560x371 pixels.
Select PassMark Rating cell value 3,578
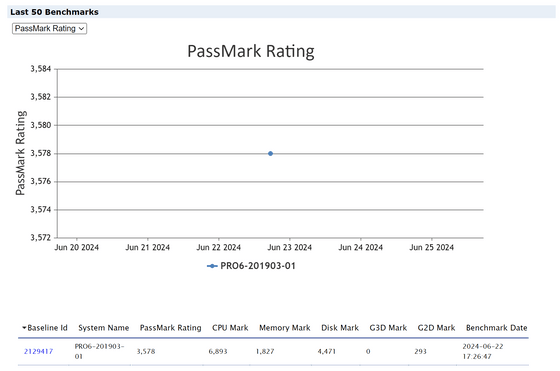click(146, 351)
